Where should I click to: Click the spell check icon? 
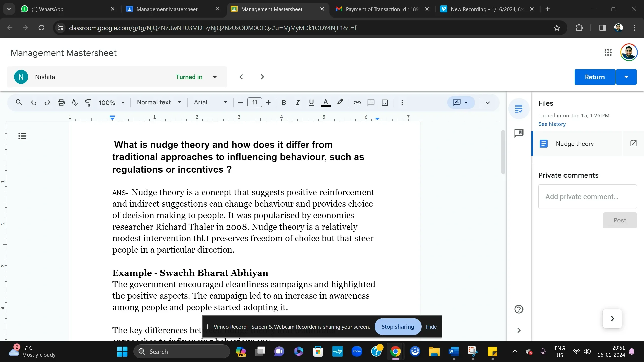pos(74,103)
